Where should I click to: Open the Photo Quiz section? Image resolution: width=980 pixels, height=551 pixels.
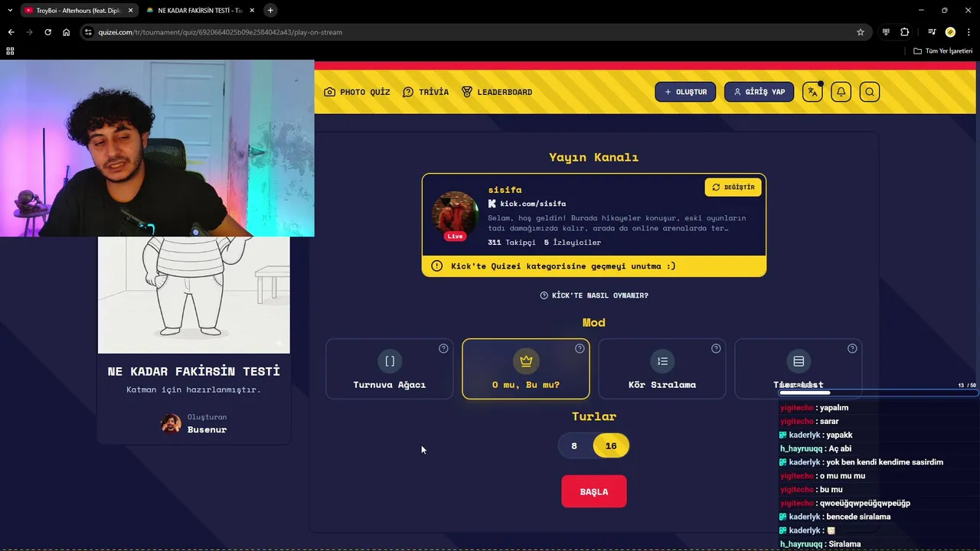click(x=357, y=92)
